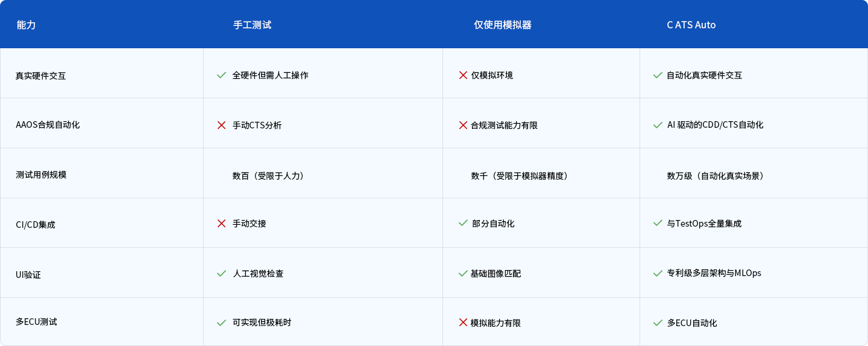Viewport: 868px width, 346px height.
Task: Click red cross beside 手动CTS分析
Action: pyautogui.click(x=221, y=125)
